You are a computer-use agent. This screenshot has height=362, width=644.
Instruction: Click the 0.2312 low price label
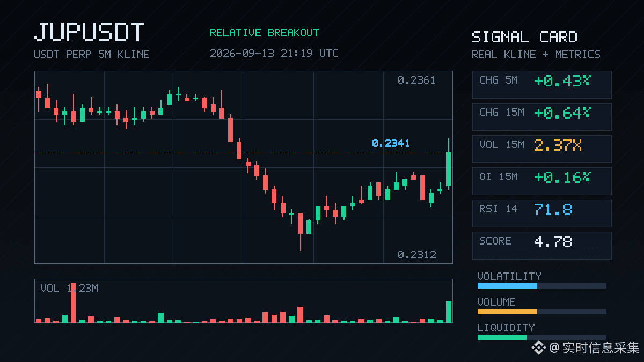(x=416, y=255)
